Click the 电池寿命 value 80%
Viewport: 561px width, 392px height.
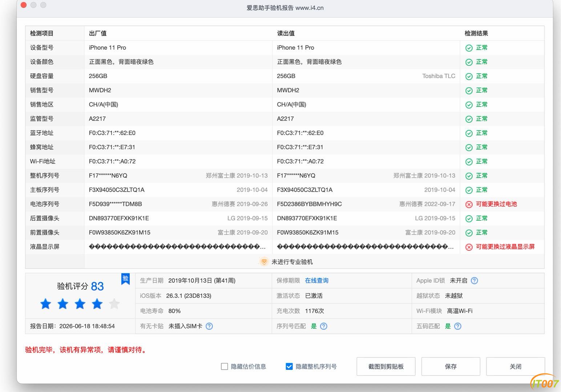point(174,311)
